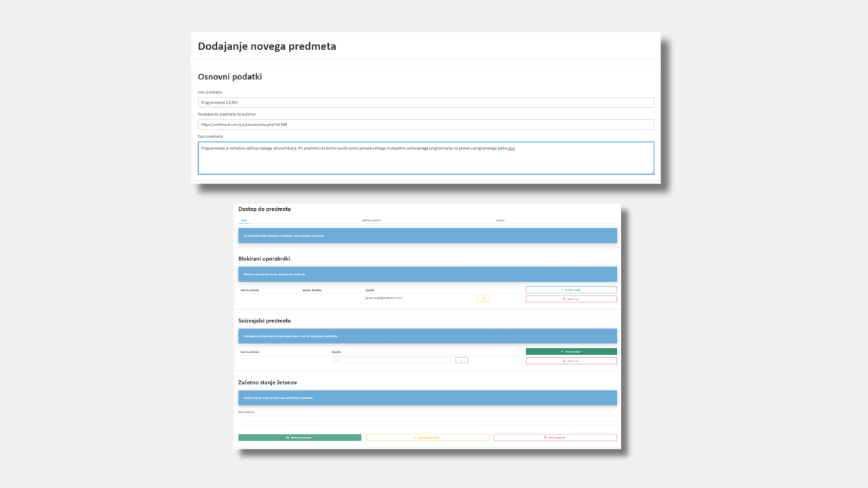Screen dimensions: 868x488
Task: Confirm co-lecturer email with blue check button
Action: [461, 360]
